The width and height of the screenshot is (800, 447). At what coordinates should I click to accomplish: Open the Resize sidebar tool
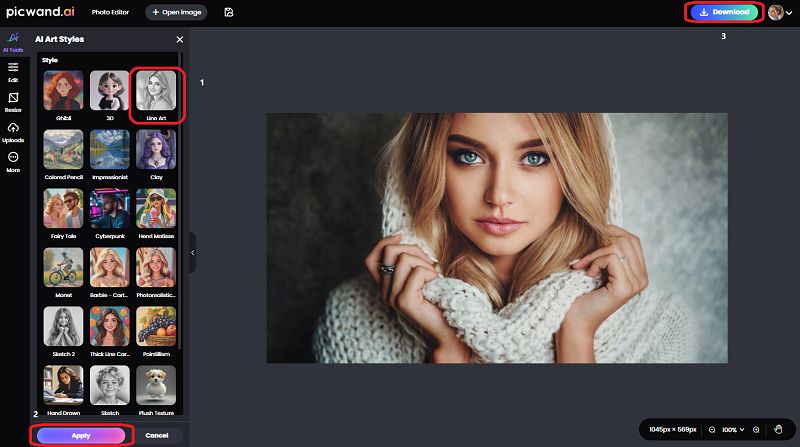[x=13, y=103]
